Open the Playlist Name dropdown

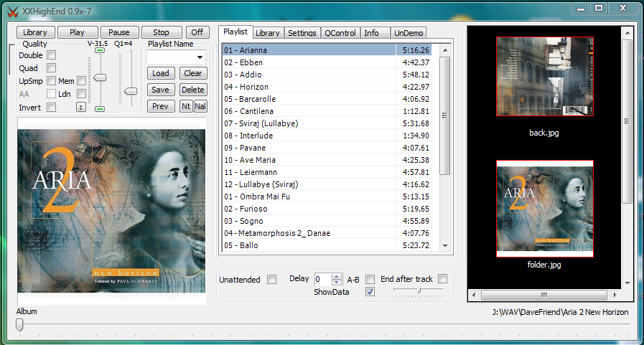click(200, 57)
